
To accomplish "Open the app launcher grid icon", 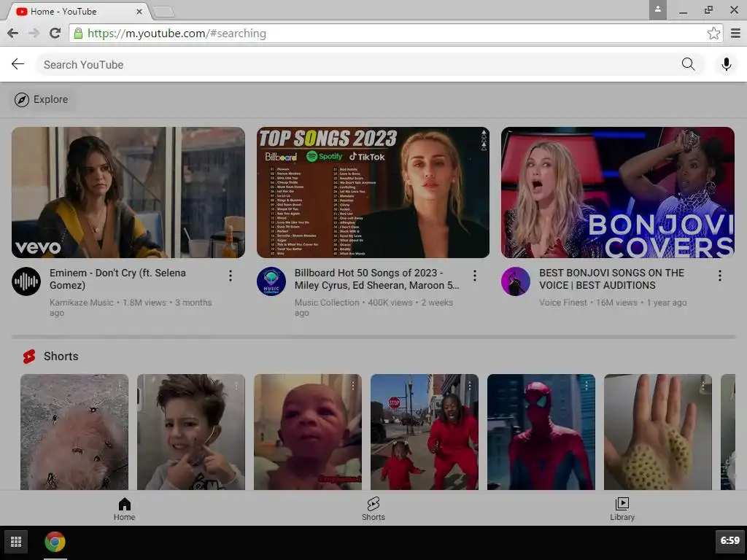I will (x=16, y=542).
